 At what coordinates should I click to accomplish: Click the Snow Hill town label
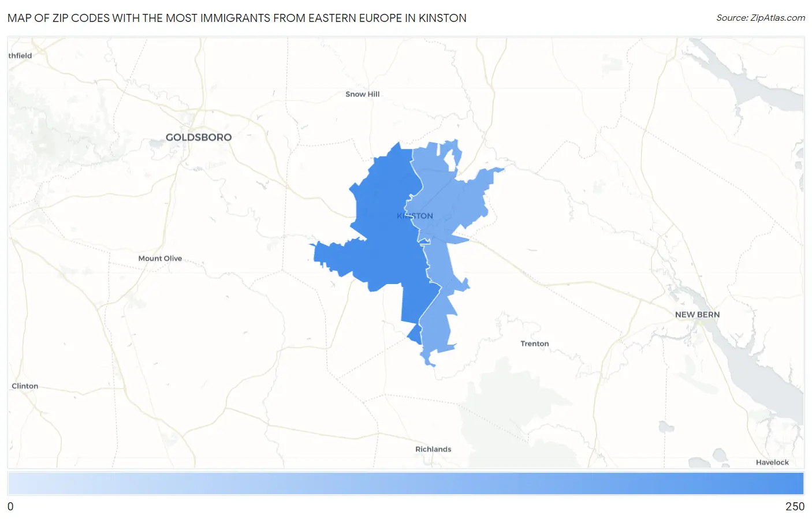pyautogui.click(x=363, y=94)
